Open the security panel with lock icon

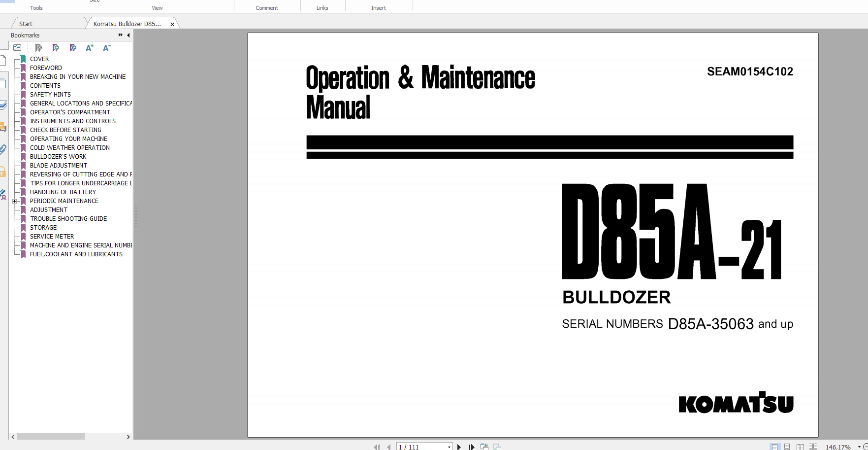4,171
